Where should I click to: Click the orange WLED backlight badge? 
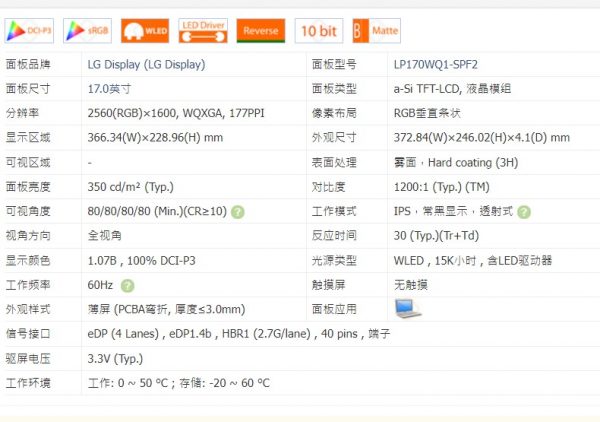tap(145, 31)
